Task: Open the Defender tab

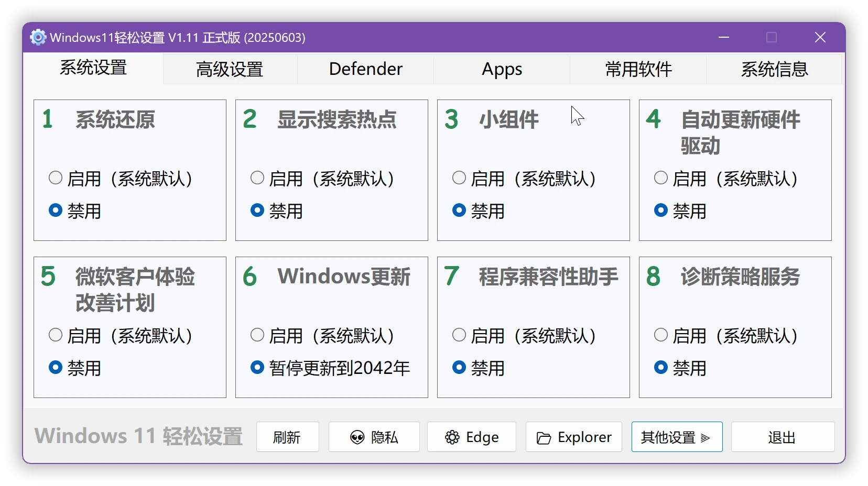Action: click(x=365, y=69)
